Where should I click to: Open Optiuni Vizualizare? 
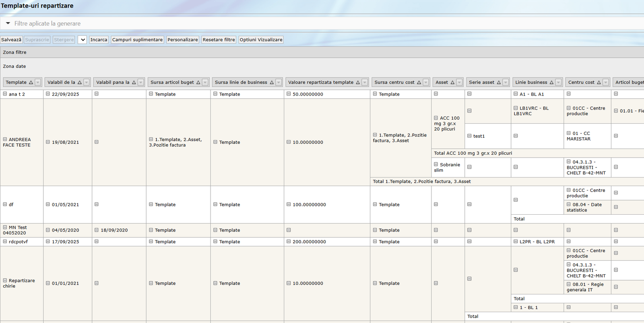pos(261,39)
